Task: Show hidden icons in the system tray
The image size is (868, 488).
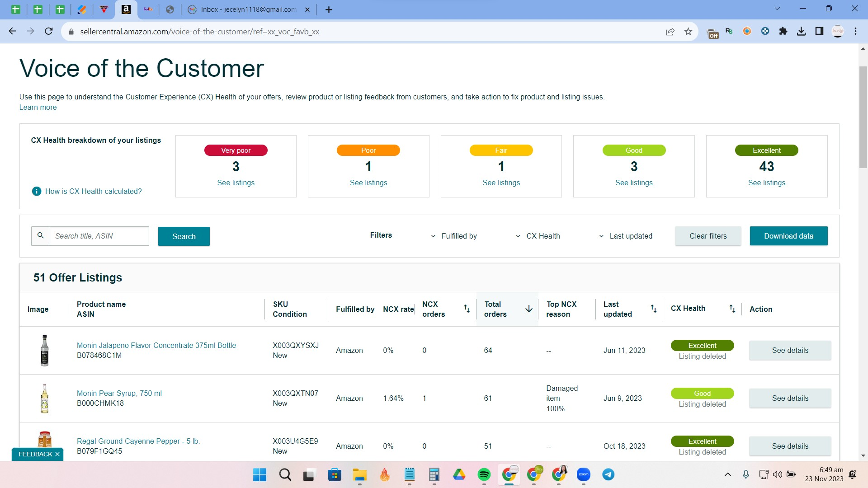Action: 728,474
